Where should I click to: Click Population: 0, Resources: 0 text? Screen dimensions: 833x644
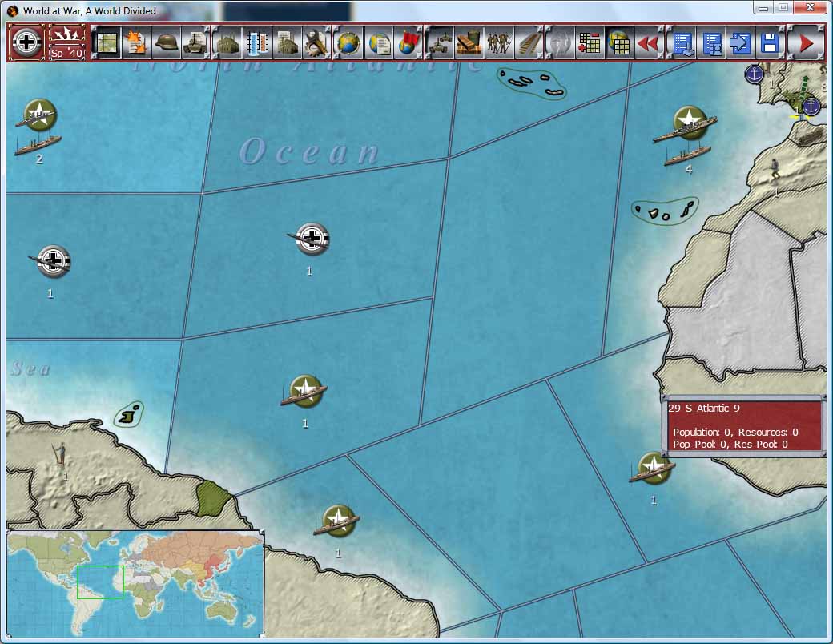[x=735, y=432]
